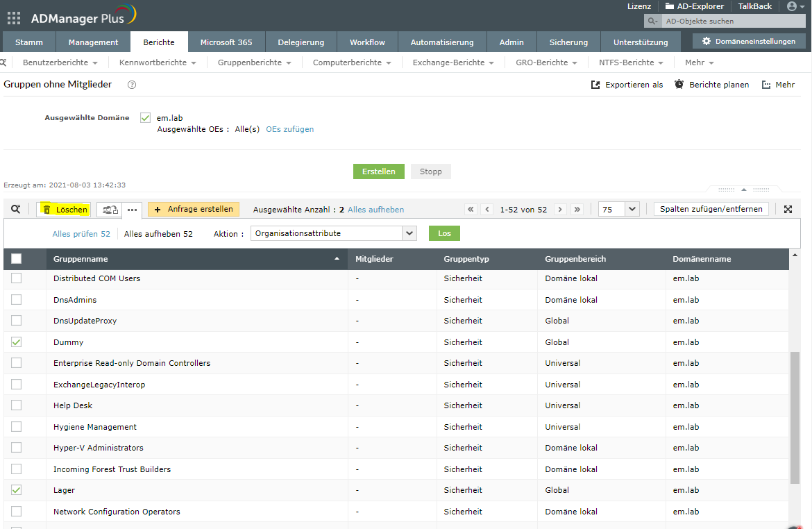This screenshot has width=812, height=529.
Task: Switch to the Delegierung tab
Action: (301, 42)
